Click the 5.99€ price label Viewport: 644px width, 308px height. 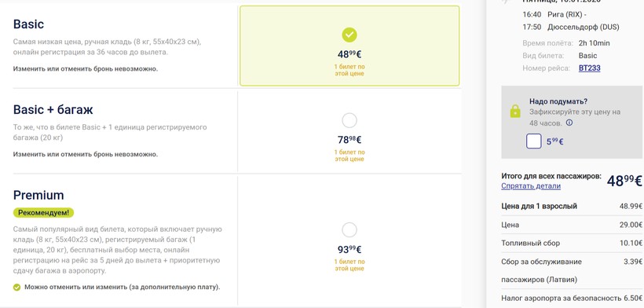point(555,142)
